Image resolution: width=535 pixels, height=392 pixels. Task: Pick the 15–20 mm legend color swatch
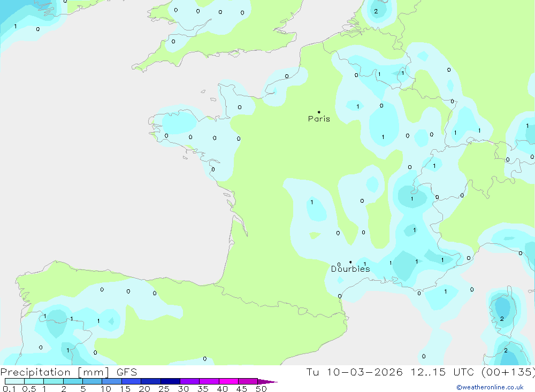132,381
